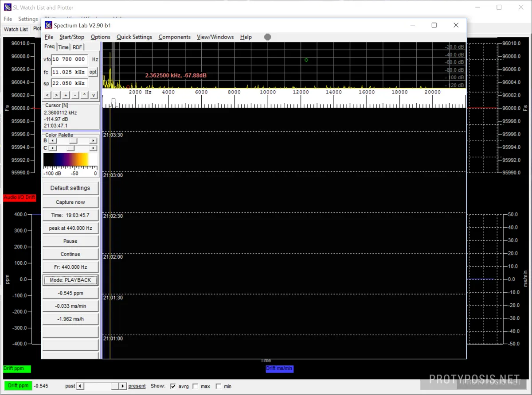Viewport: 532px width, 395px height.
Task: Open the Components menu
Action: point(174,37)
